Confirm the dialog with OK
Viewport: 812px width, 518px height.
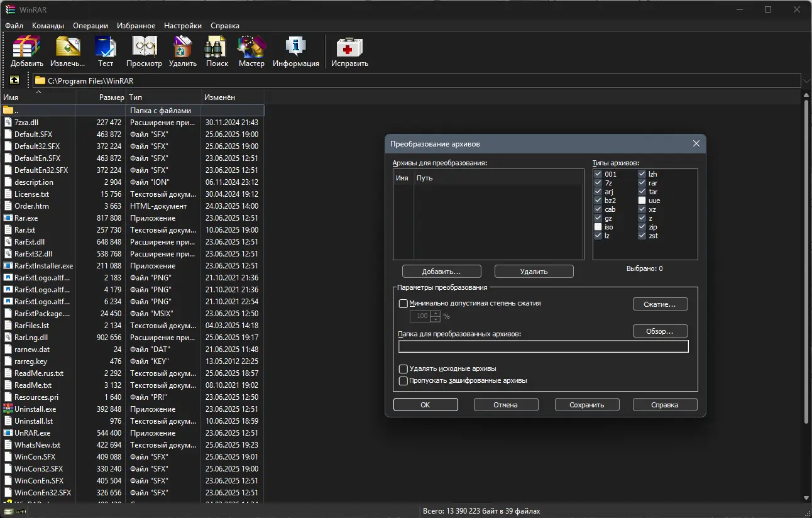(425, 405)
